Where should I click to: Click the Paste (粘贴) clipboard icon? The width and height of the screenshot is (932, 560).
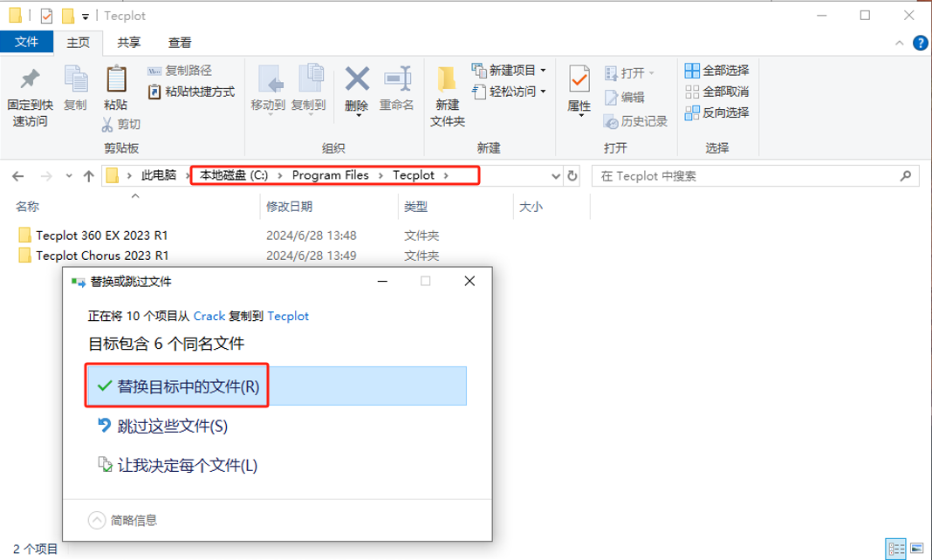coord(116,79)
